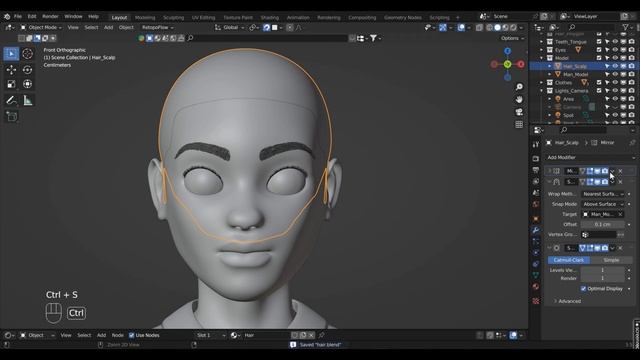The height and width of the screenshot is (360, 640).
Task: Open Wrap Method Nearest Surface dropdown
Action: [x=603, y=194]
